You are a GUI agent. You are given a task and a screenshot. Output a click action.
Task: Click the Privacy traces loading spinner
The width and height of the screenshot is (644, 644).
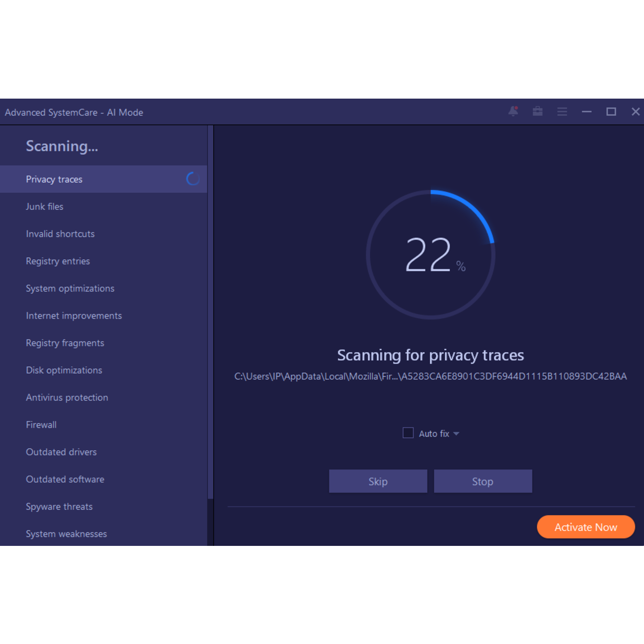193,179
